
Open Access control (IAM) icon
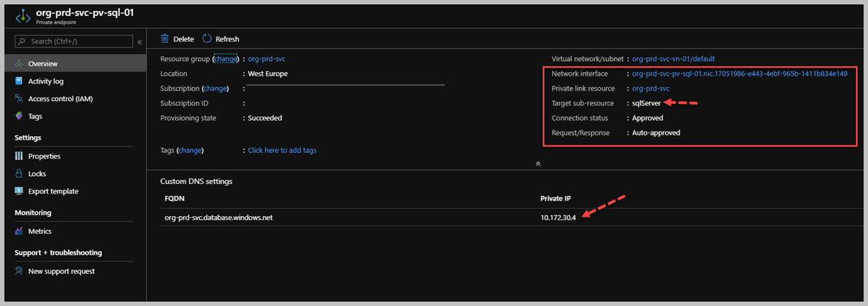[19, 99]
